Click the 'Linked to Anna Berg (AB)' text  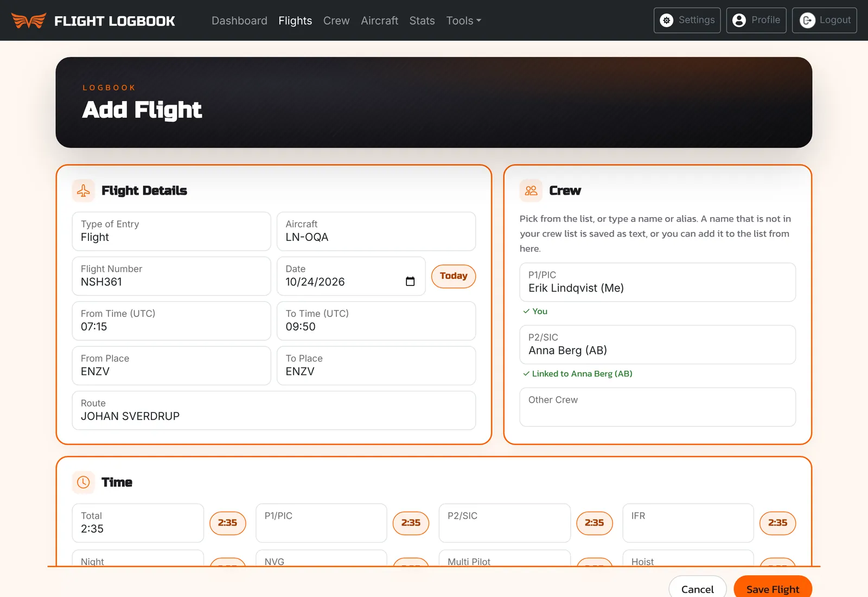click(x=582, y=373)
